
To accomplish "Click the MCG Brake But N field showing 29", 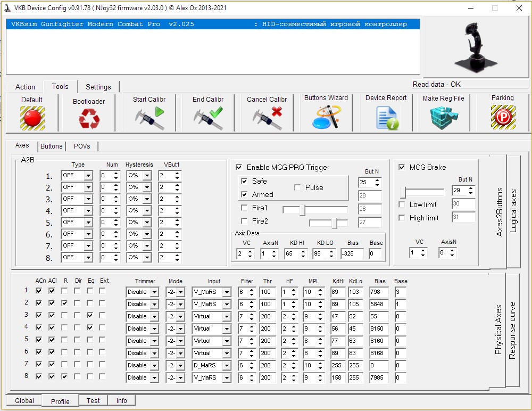I will 460,191.
